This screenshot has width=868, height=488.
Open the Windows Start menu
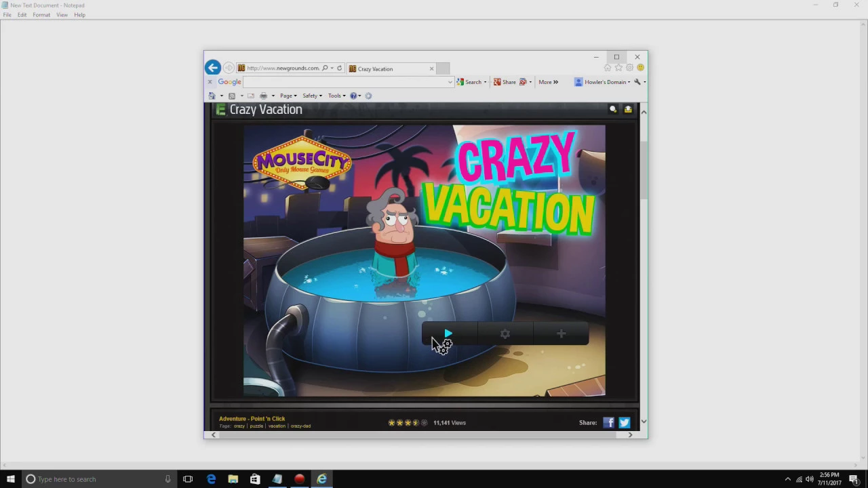pyautogui.click(x=10, y=479)
